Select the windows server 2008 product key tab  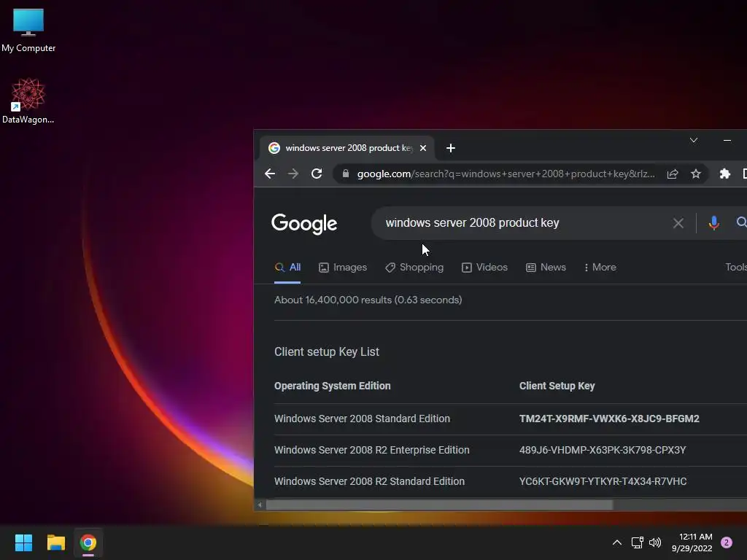click(x=347, y=148)
